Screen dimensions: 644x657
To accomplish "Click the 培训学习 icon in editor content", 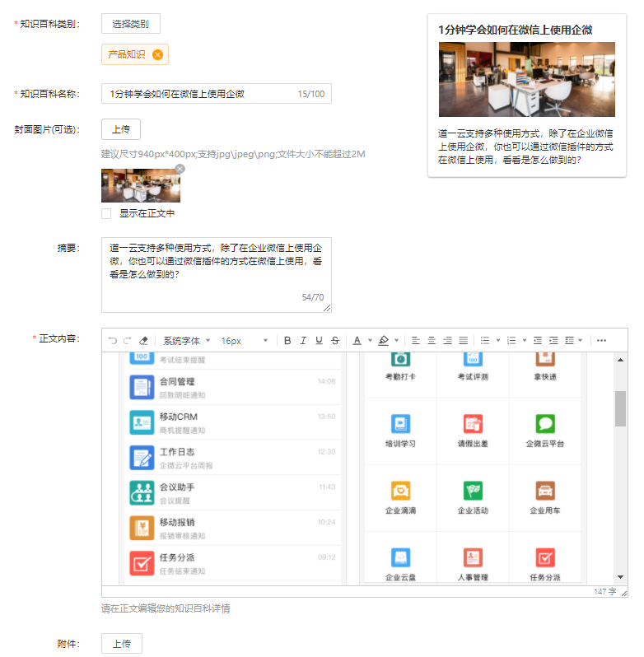I will click(x=400, y=424).
